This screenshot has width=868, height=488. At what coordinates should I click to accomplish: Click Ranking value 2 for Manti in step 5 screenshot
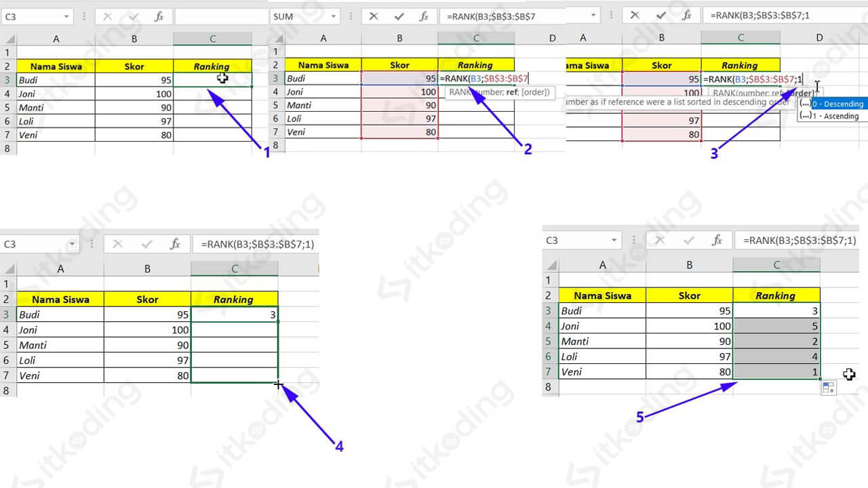click(776, 341)
